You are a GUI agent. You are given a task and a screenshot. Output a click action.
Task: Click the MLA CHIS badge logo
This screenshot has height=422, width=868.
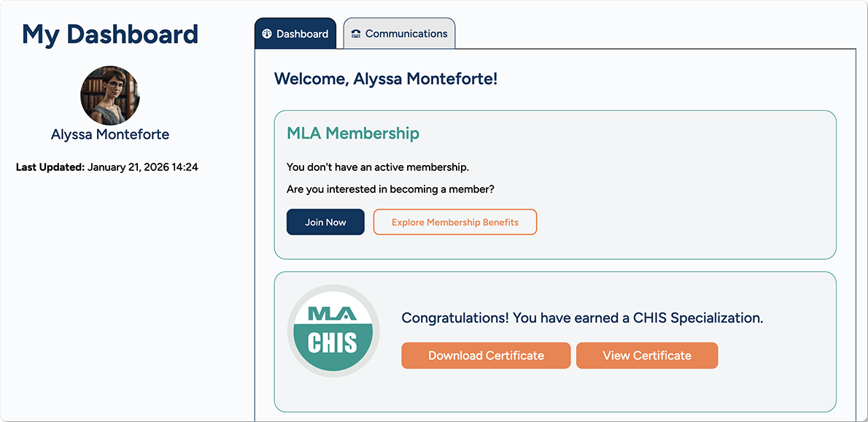coord(333,331)
